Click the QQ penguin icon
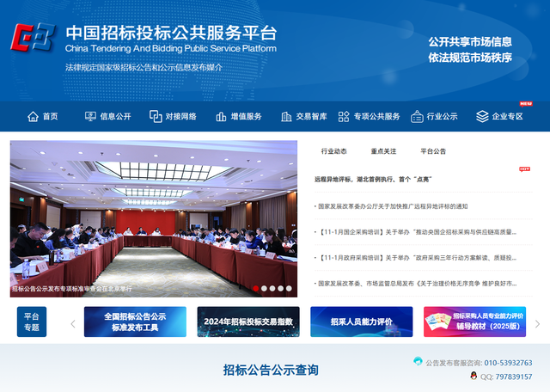The image size is (550, 392). pos(474,376)
